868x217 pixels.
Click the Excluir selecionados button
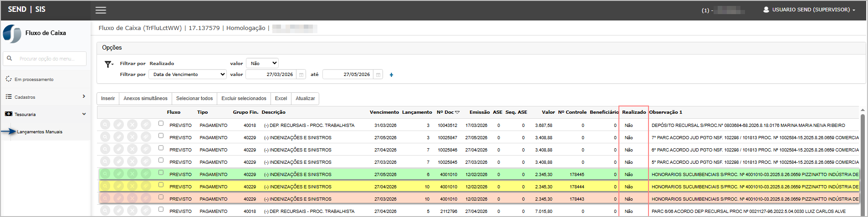[x=244, y=99]
